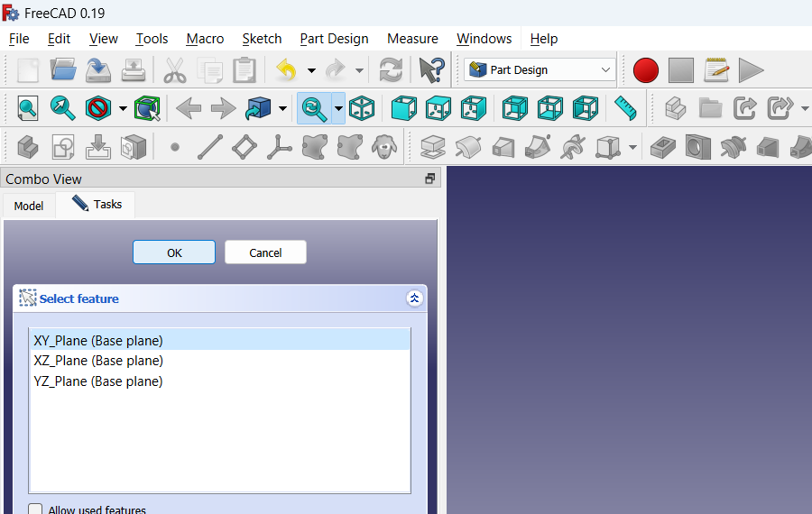Click the Datum line icon
The height and width of the screenshot is (514, 812).
[210, 148]
